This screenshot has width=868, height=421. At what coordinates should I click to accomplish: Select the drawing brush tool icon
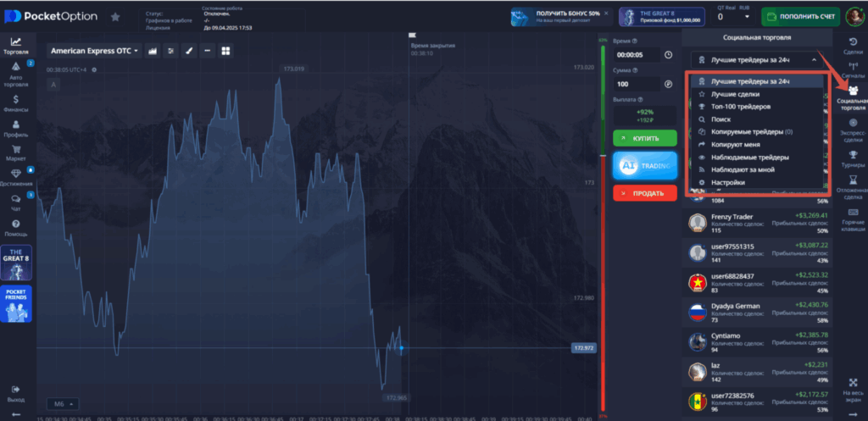[x=190, y=51]
